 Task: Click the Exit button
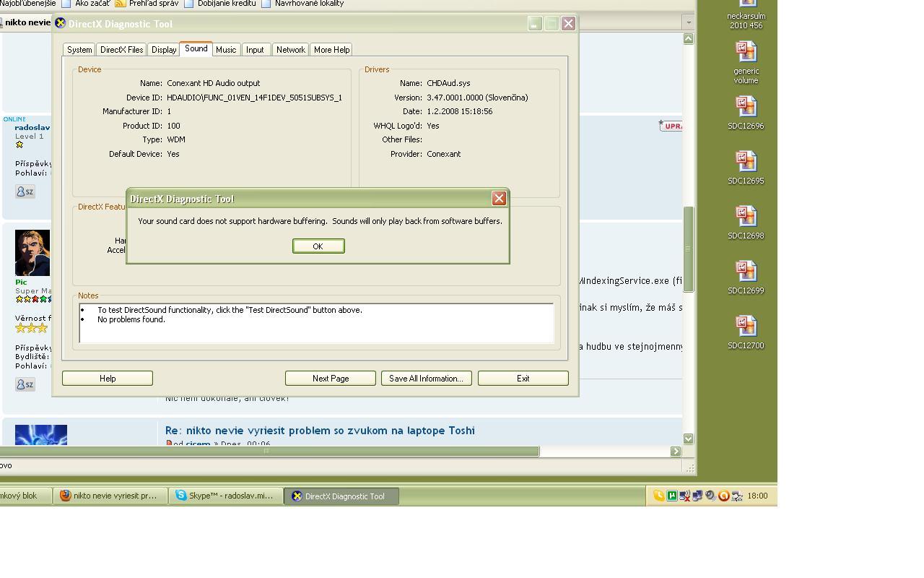pos(523,379)
